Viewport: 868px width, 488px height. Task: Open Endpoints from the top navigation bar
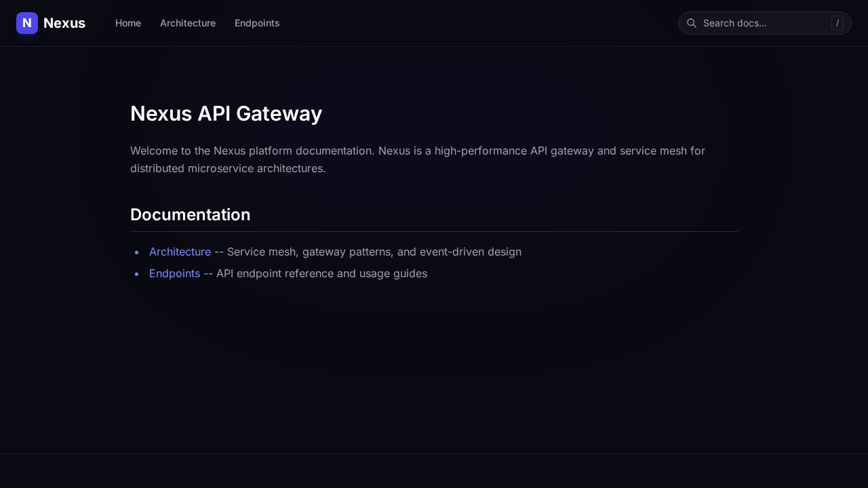coord(257,23)
